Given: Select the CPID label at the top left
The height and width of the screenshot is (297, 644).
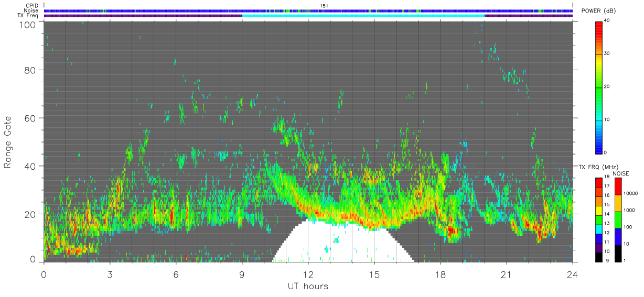Looking at the screenshot, I should coord(31,6).
